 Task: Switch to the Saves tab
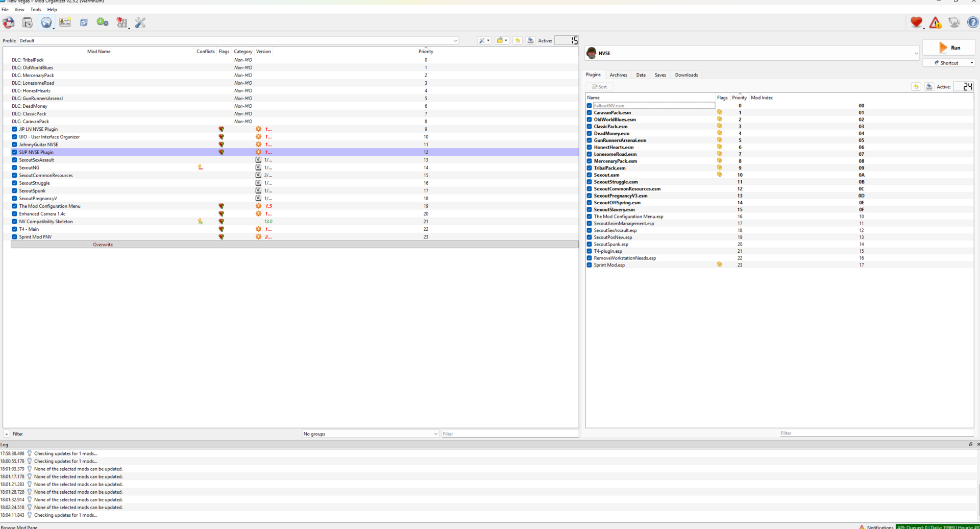660,75
